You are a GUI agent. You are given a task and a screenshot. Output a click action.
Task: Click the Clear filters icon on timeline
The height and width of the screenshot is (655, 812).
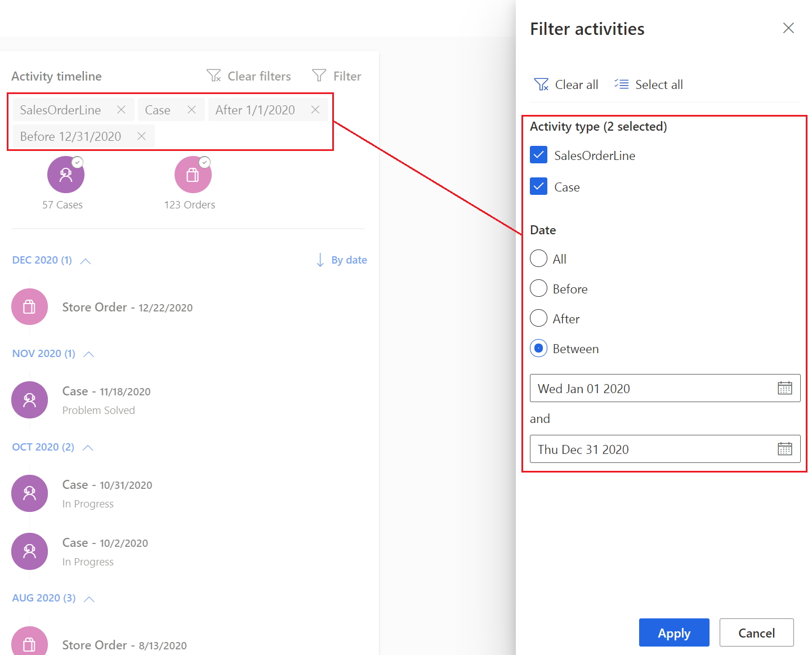click(214, 75)
